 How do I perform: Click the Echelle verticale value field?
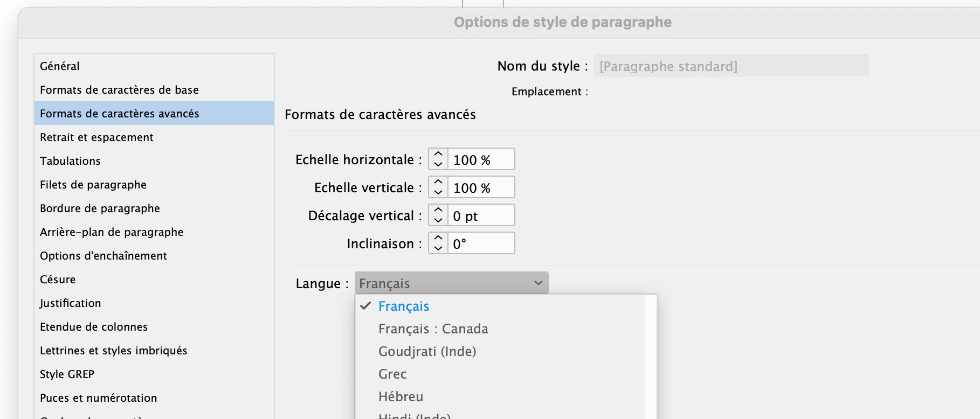pyautogui.click(x=481, y=187)
